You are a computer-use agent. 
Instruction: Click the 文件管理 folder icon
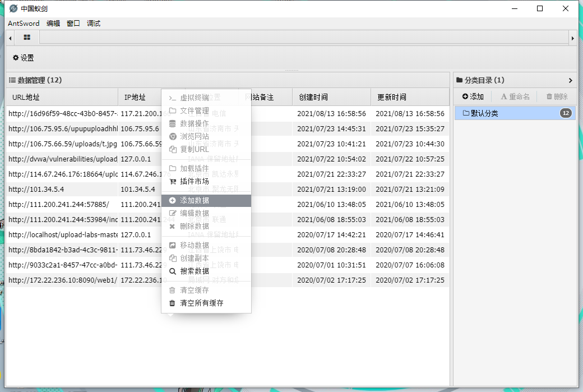[172, 110]
